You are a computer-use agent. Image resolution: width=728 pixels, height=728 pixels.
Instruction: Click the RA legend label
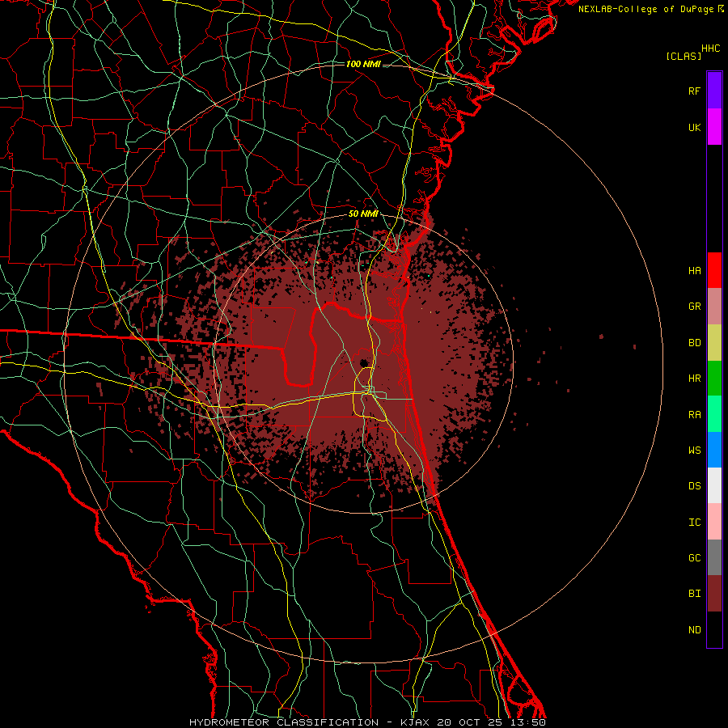click(x=694, y=414)
